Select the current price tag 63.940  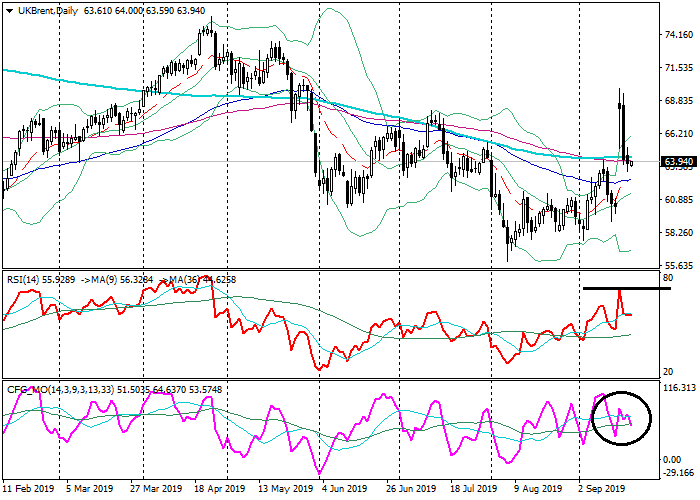point(678,161)
